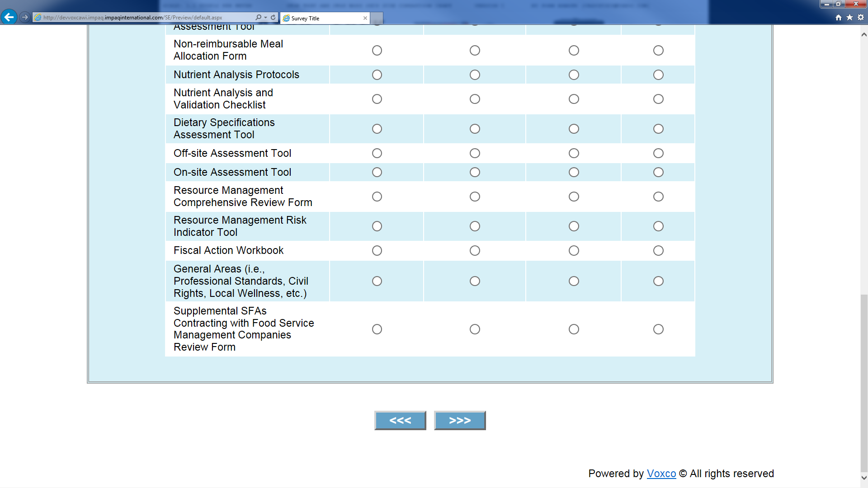The width and height of the screenshot is (868, 488).
Task: Click the vertical scrollbar up arrow
Action: pyautogui.click(x=864, y=35)
